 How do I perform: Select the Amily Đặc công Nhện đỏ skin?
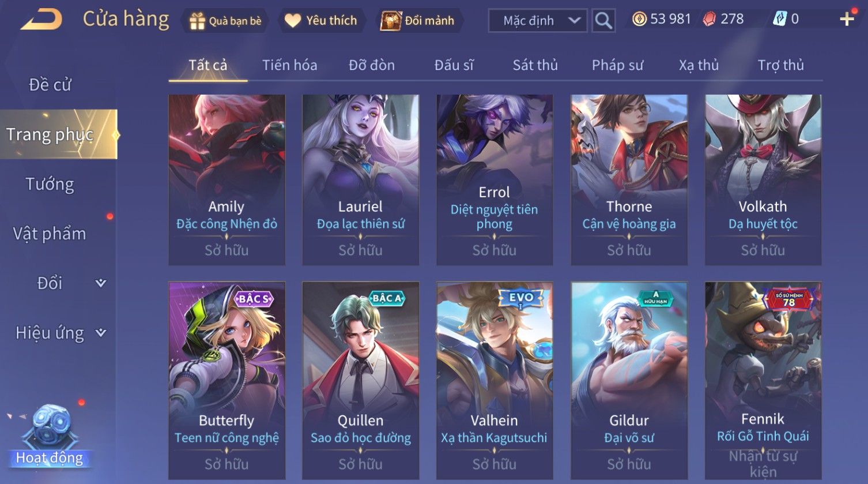coord(227,179)
